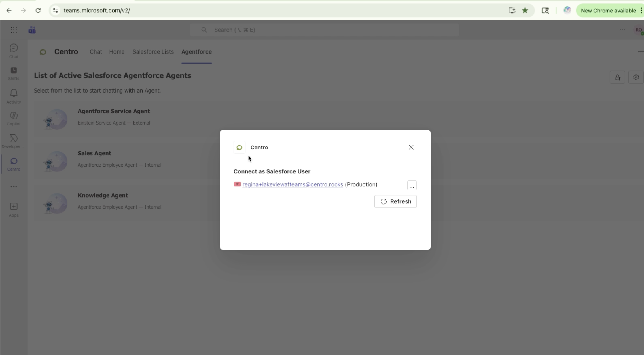Switch to the Centro Chat tab
The image size is (644, 355).
(96, 52)
